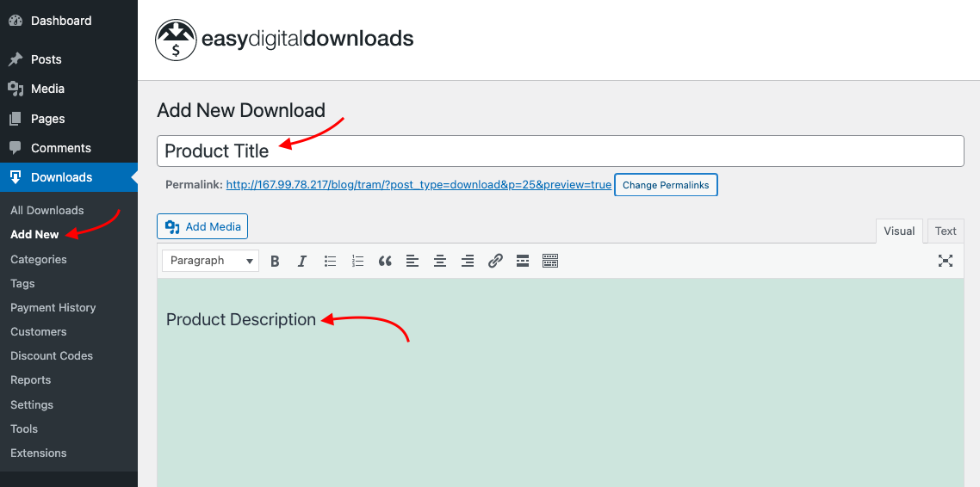Viewport: 980px width, 487px height.
Task: Click the Add Media button
Action: click(202, 226)
